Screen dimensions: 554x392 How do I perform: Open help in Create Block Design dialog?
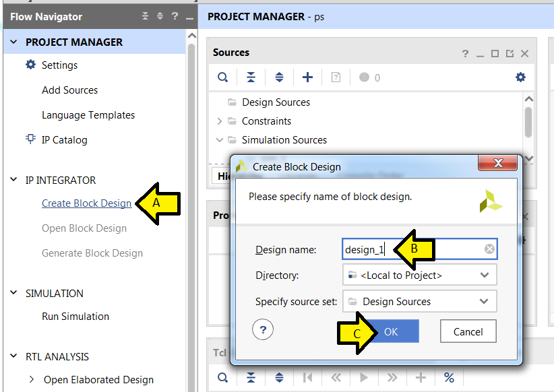point(263,329)
